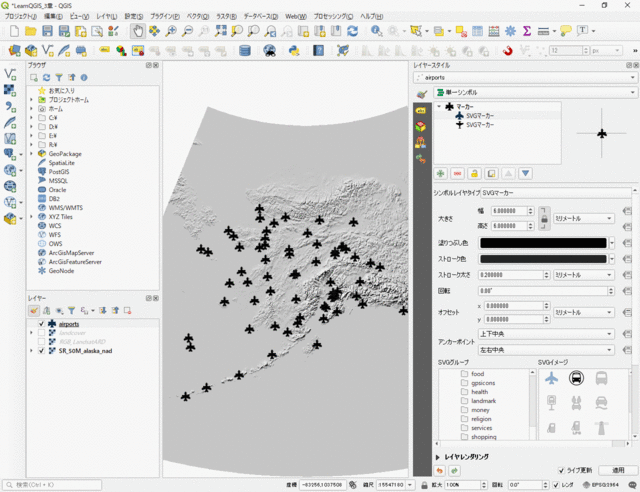Open the Single symbol renderer dropdown

point(535,92)
